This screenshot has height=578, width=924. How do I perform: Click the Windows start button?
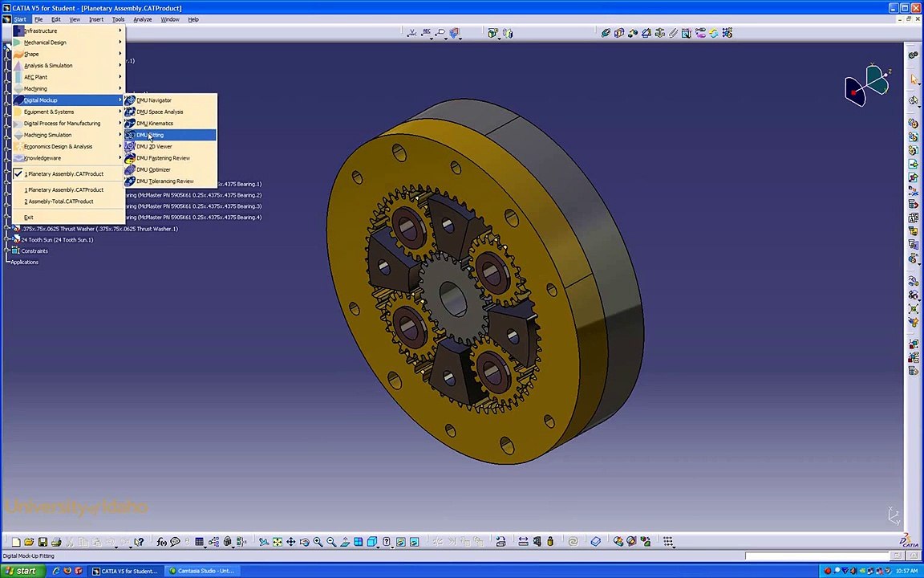click(x=22, y=571)
